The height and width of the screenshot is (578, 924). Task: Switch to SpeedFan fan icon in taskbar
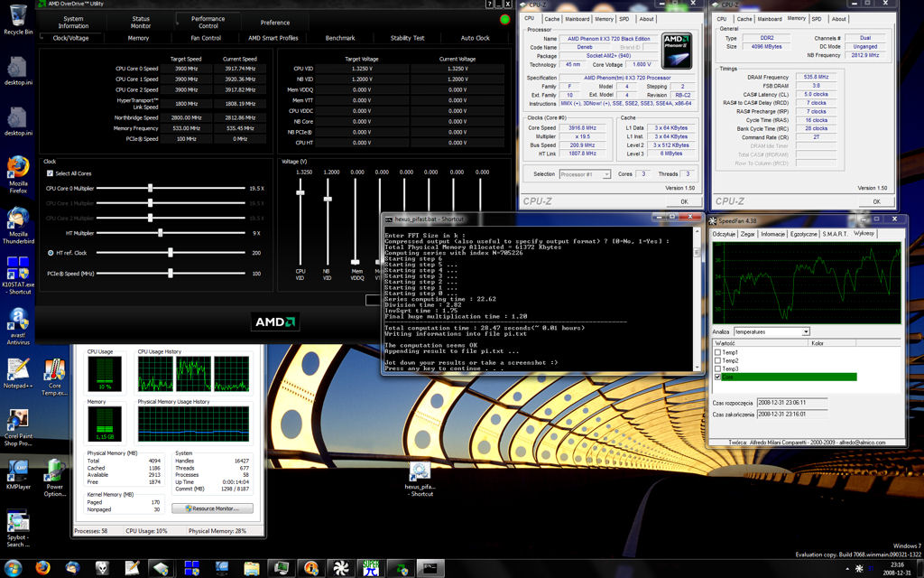(340, 568)
